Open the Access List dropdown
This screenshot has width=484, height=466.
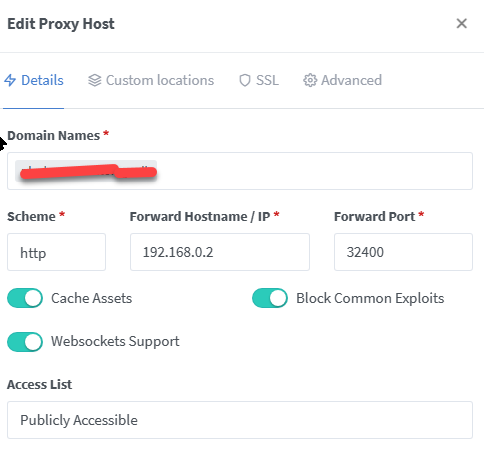tap(240, 420)
